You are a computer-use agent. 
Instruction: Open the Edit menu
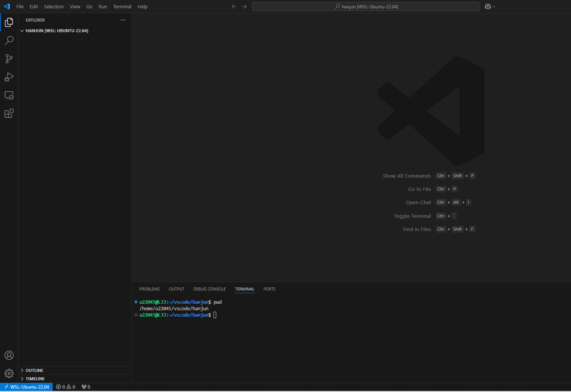tap(34, 6)
